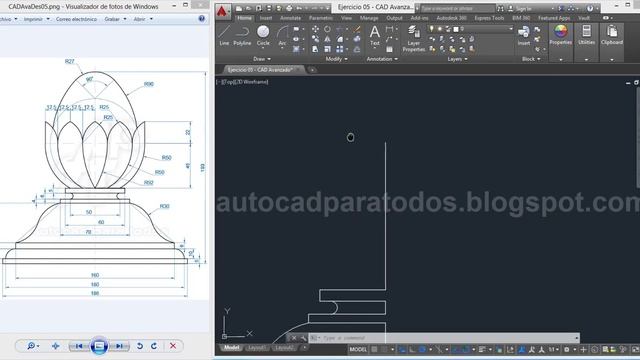Viewport: 640px width, 360px height.
Task: Switch to the Annotate ribbon tab
Action: (x=290, y=18)
